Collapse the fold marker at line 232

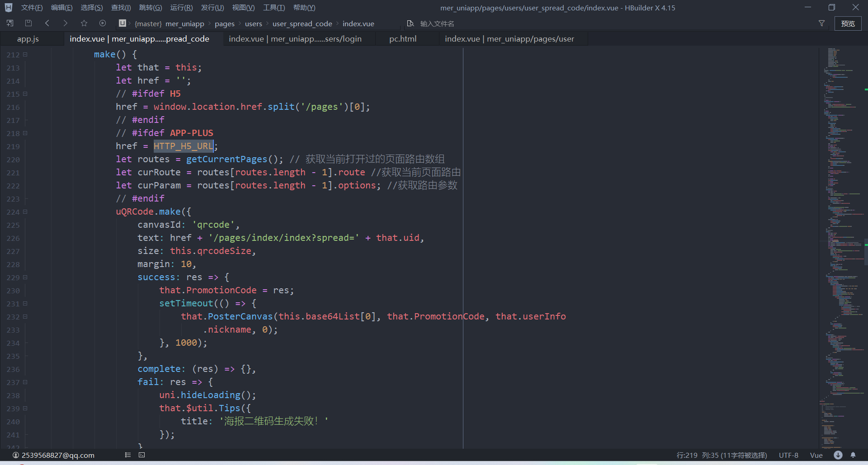[x=25, y=316]
